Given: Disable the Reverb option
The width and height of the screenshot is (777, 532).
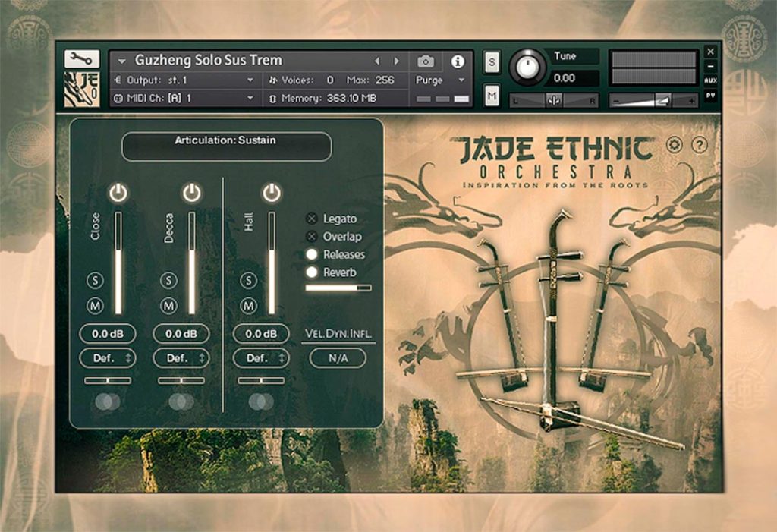Looking at the screenshot, I should tap(312, 272).
